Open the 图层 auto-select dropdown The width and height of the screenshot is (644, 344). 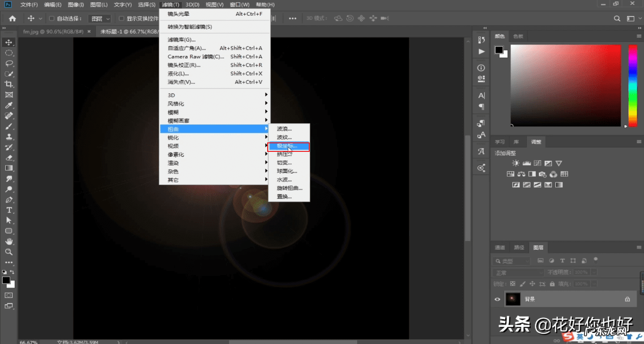click(x=101, y=19)
